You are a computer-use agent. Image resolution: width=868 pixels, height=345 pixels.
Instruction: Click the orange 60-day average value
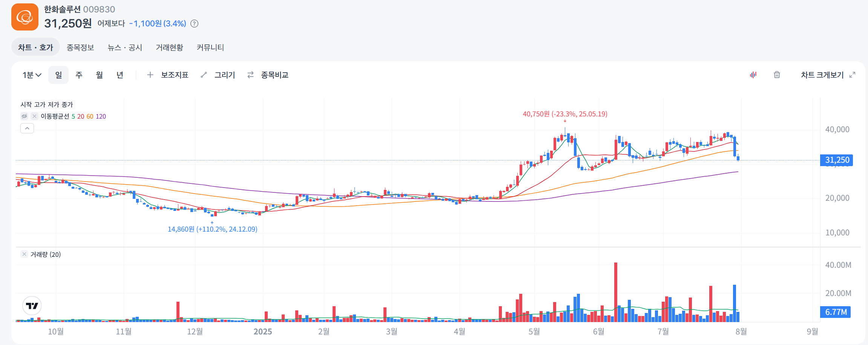pos(90,116)
